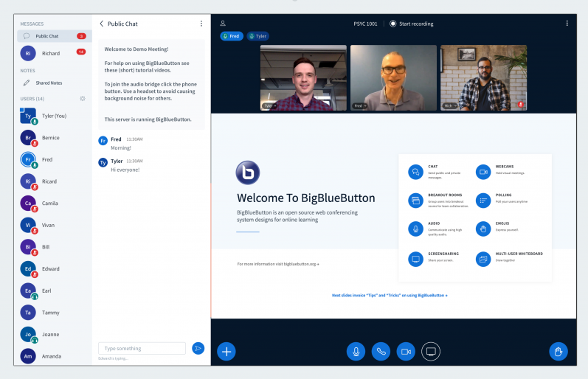Click the Emojis feature icon on slide
The height and width of the screenshot is (379, 588).
tap(483, 229)
